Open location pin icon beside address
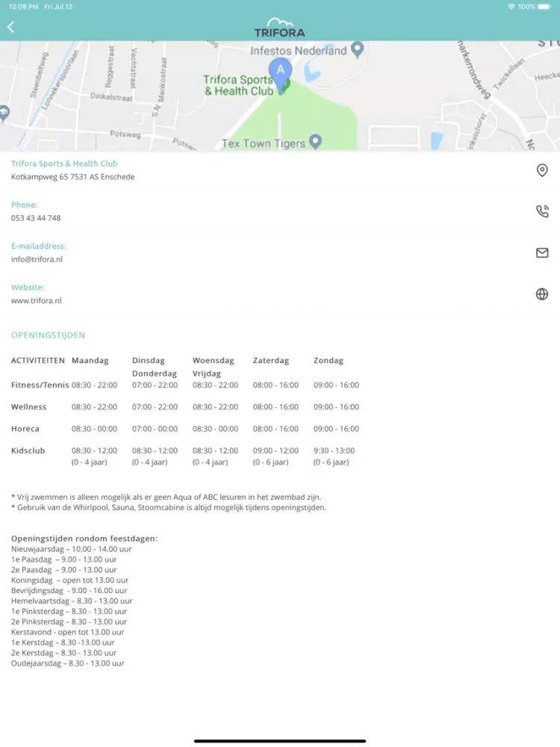This screenshot has height=747, width=560. (x=542, y=170)
